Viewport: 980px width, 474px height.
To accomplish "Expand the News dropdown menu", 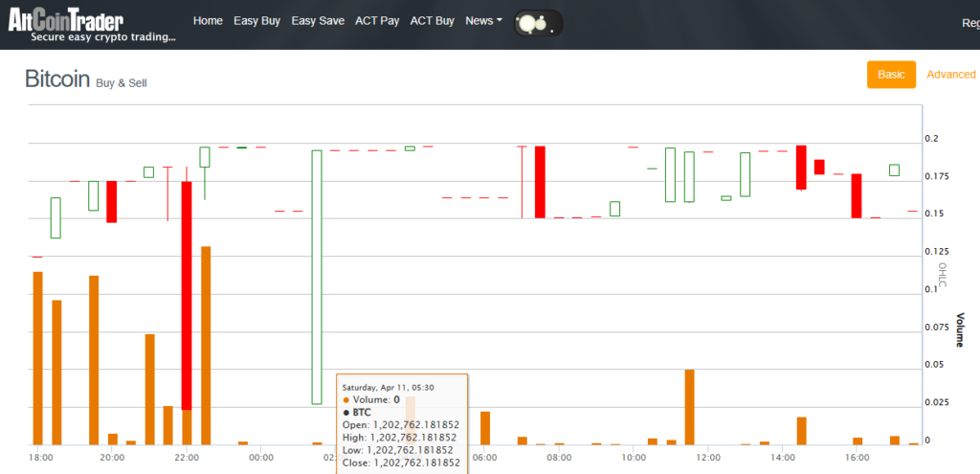I will pyautogui.click(x=483, y=21).
